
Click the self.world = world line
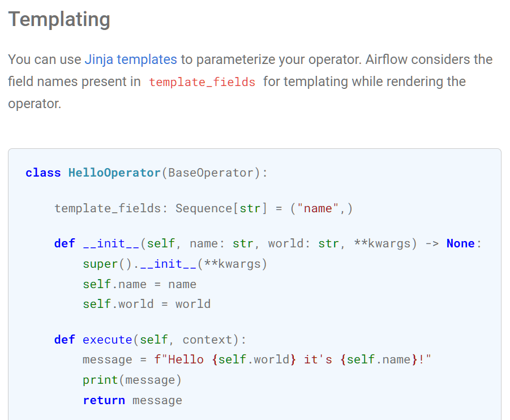[x=147, y=304]
